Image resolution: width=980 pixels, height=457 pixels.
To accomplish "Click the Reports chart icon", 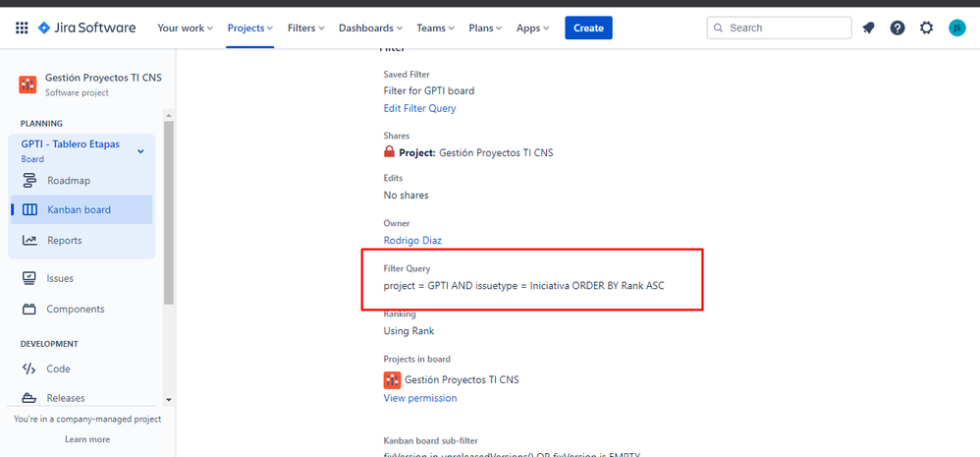I will click(x=29, y=240).
